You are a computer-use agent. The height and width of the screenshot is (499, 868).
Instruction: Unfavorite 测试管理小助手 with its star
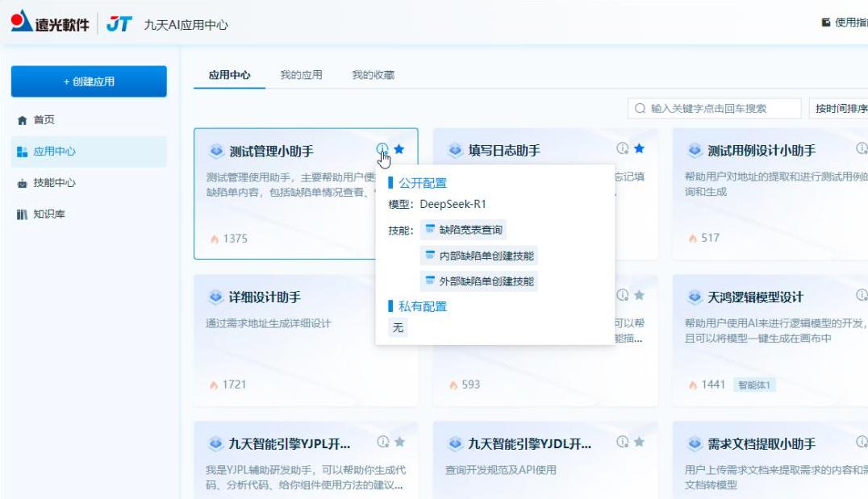pos(399,149)
